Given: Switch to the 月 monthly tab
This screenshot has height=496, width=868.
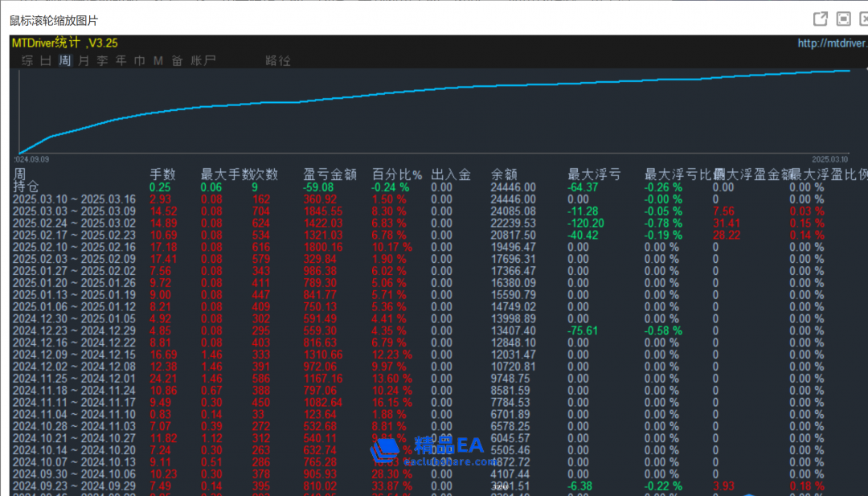Looking at the screenshot, I should click(x=84, y=61).
